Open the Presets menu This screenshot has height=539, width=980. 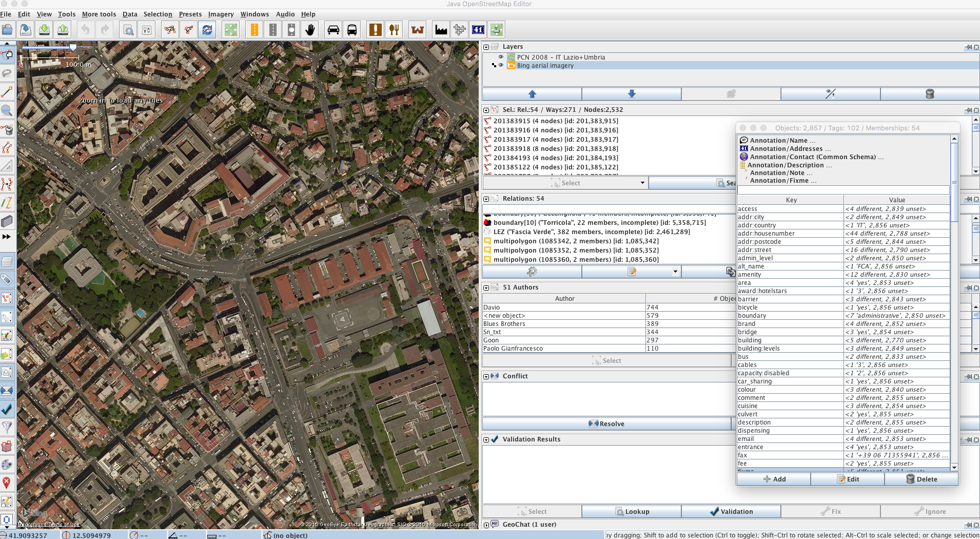[x=190, y=14]
